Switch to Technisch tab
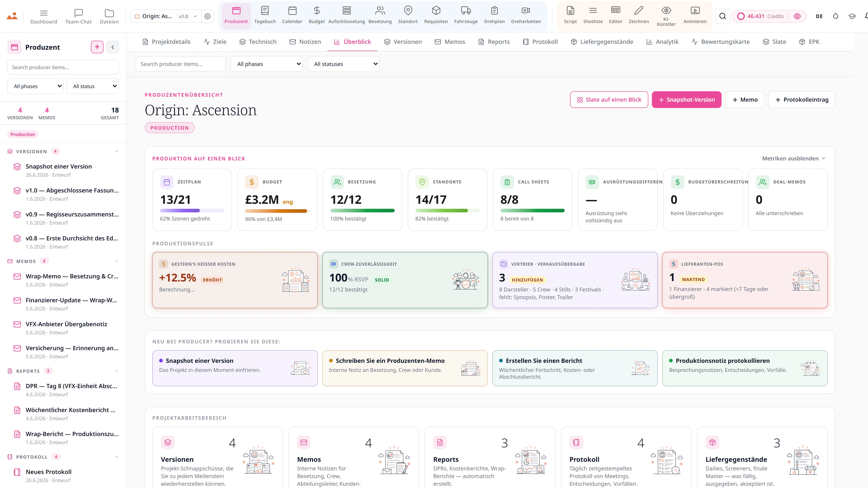 (x=258, y=42)
